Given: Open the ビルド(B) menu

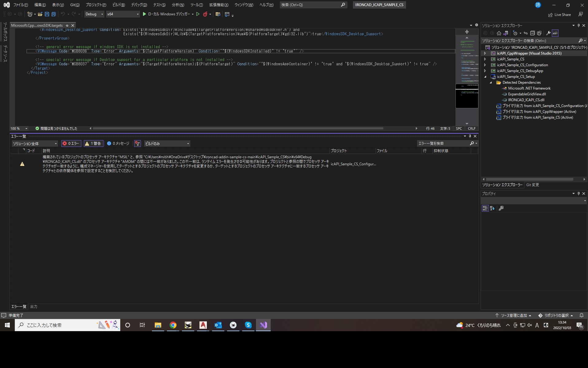Looking at the screenshot, I should click(118, 5).
